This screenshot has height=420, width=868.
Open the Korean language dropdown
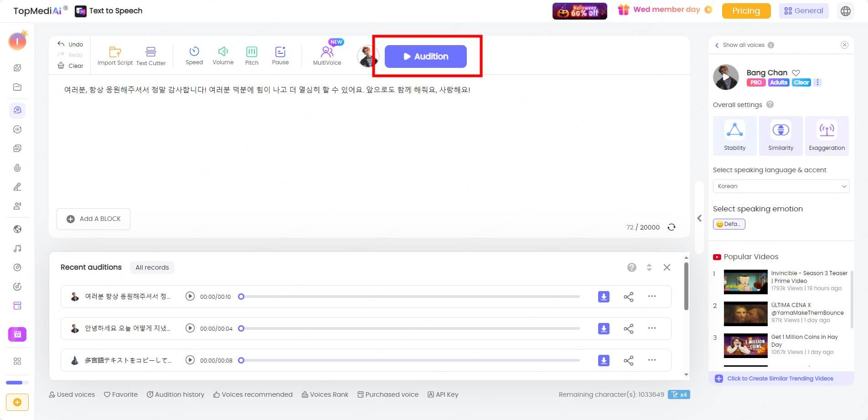(x=781, y=186)
